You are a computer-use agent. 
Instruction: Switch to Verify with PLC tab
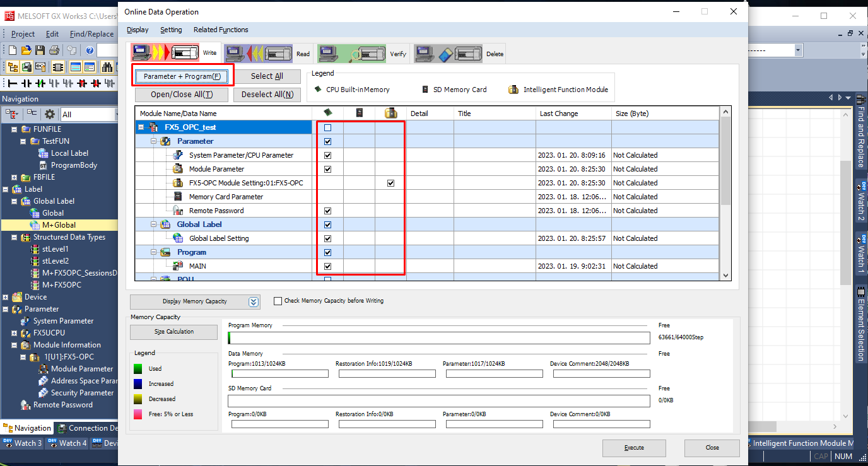pos(361,54)
